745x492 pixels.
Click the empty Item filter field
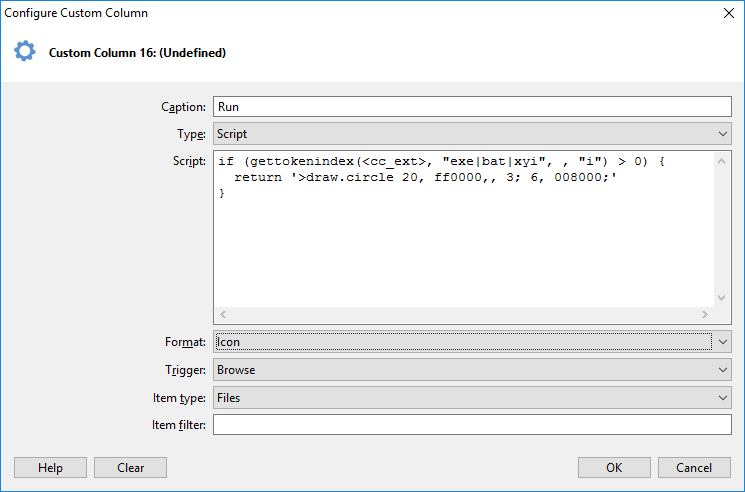pyautogui.click(x=472, y=426)
